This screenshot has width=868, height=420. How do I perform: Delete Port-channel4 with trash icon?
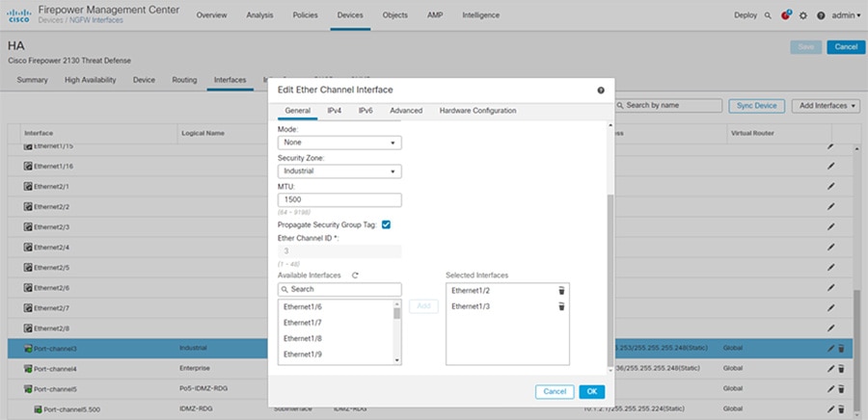pos(841,369)
